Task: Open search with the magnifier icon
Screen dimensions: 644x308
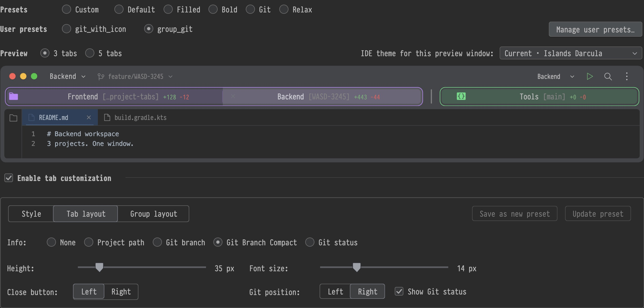Action: pyautogui.click(x=608, y=76)
